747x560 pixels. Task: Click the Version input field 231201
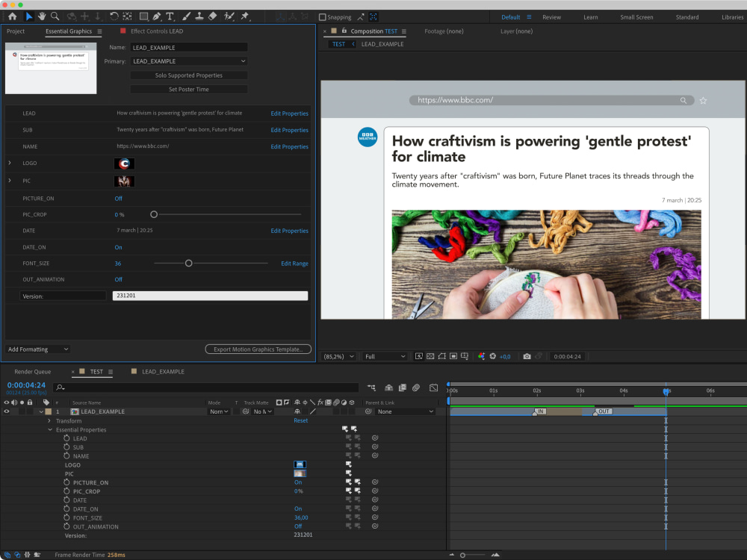tap(210, 296)
